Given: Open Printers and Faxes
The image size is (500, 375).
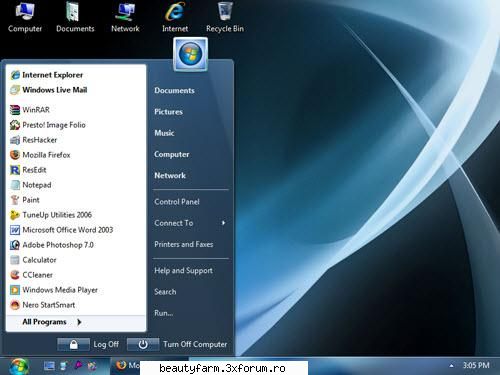Looking at the screenshot, I should click(x=184, y=244).
